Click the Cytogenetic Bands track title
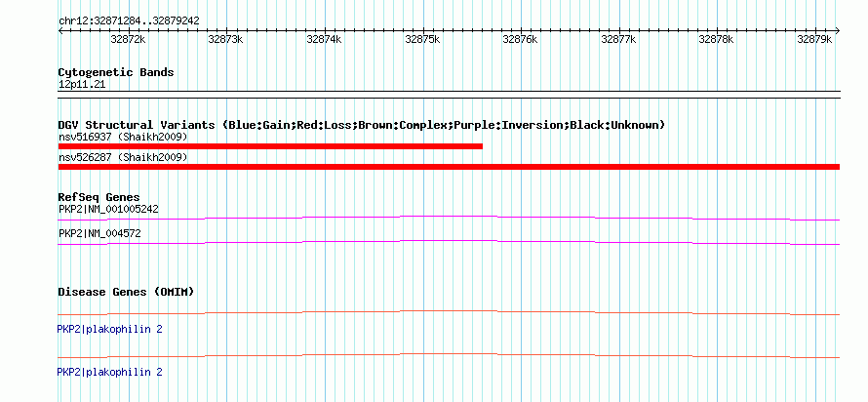The image size is (868, 402). 116,72
